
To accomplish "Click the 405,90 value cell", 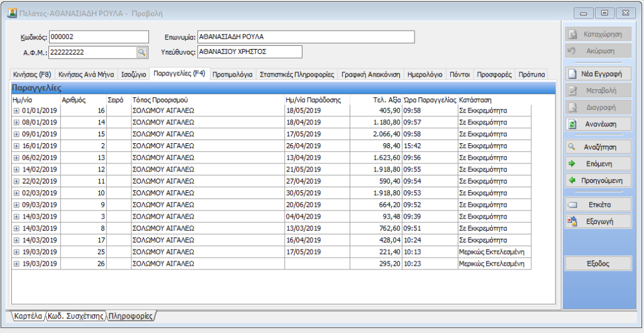I will point(376,111).
